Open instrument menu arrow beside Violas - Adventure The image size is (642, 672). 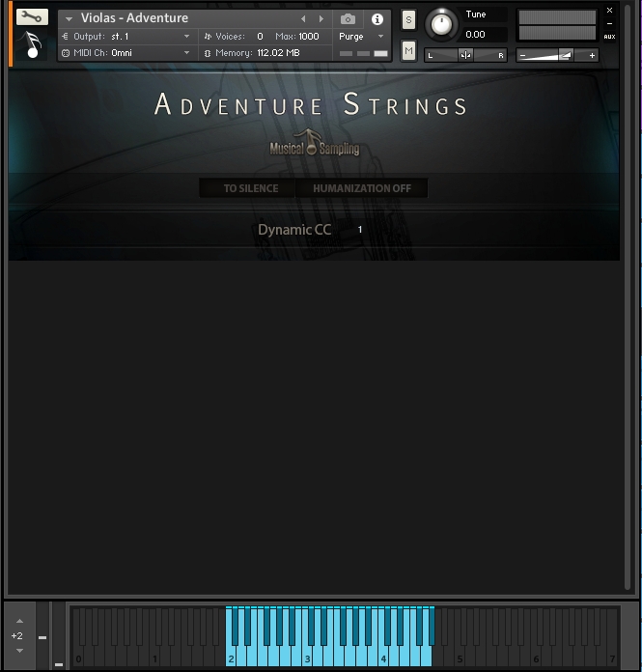click(69, 19)
